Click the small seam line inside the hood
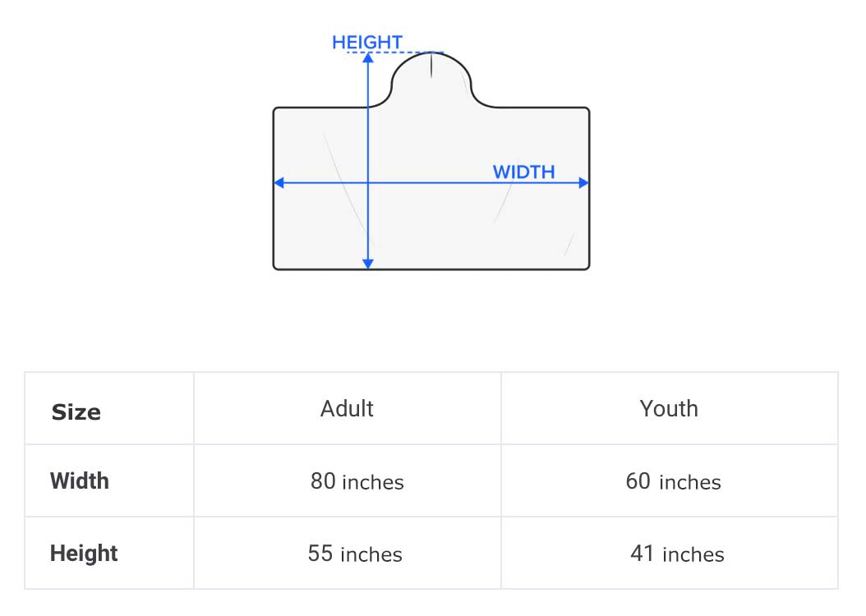Viewport: 866px width, 616px height. 431,65
